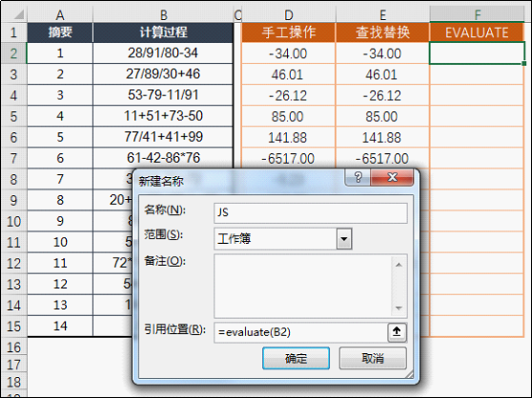Click the help question mark in dialog

click(x=358, y=177)
